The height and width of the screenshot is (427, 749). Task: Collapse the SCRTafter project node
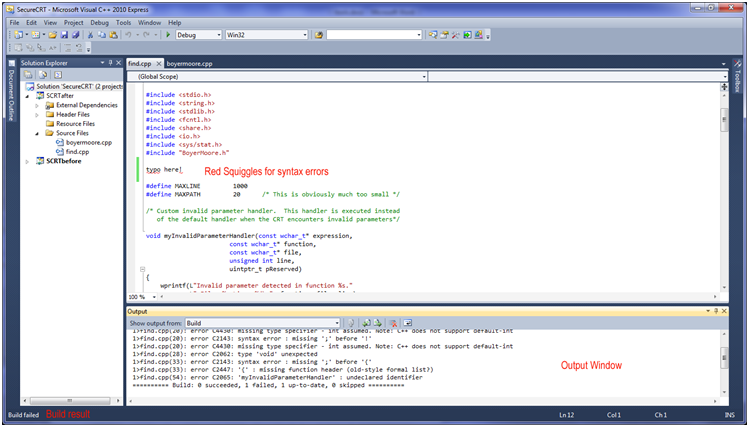pos(27,96)
